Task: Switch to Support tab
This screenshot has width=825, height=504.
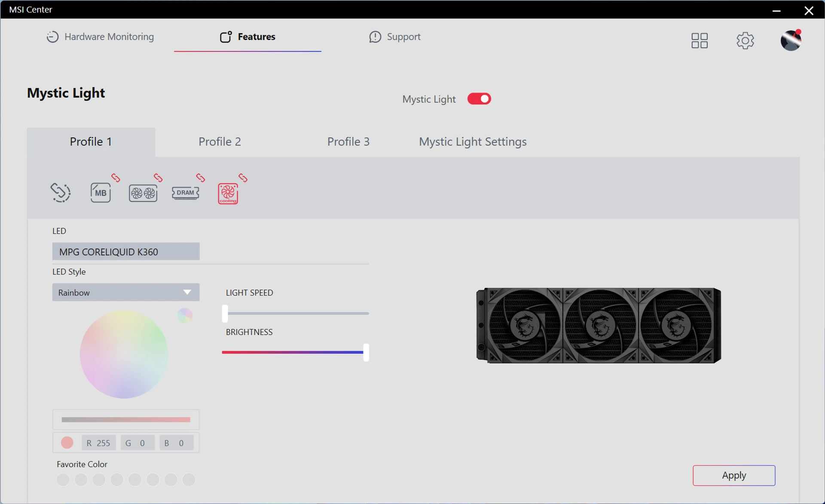Action: [x=394, y=37]
